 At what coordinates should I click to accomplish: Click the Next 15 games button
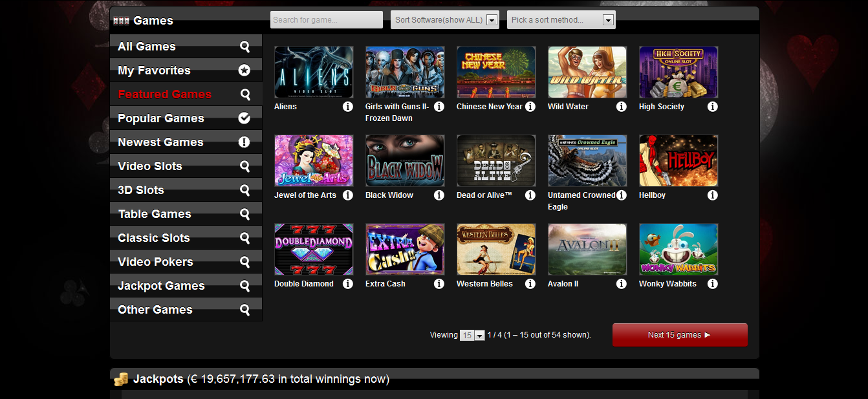click(x=680, y=335)
